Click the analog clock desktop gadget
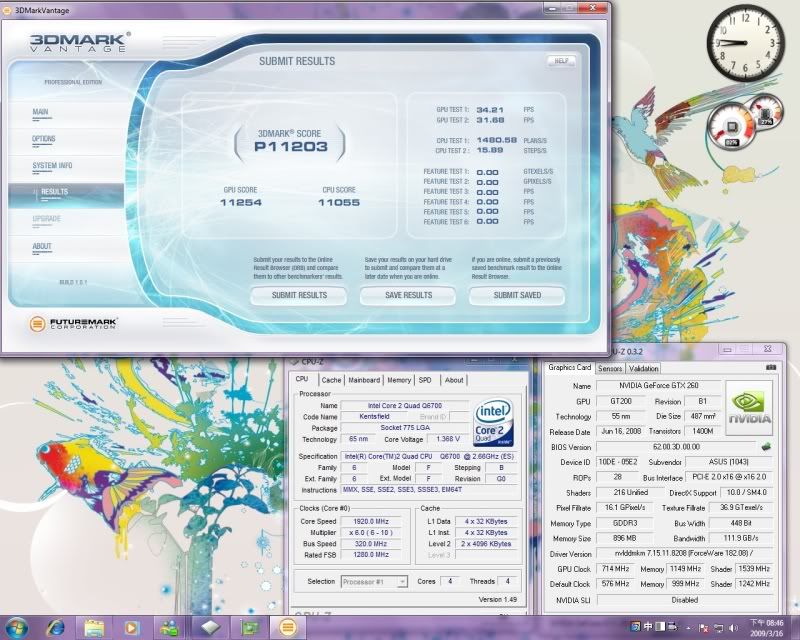Image resolution: width=800 pixels, height=640 pixels. pos(746,44)
